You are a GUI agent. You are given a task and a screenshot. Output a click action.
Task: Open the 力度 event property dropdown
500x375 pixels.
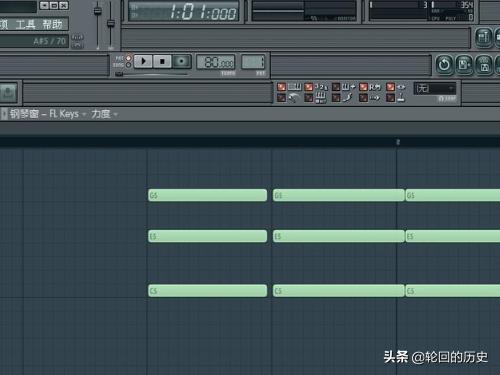click(x=104, y=114)
